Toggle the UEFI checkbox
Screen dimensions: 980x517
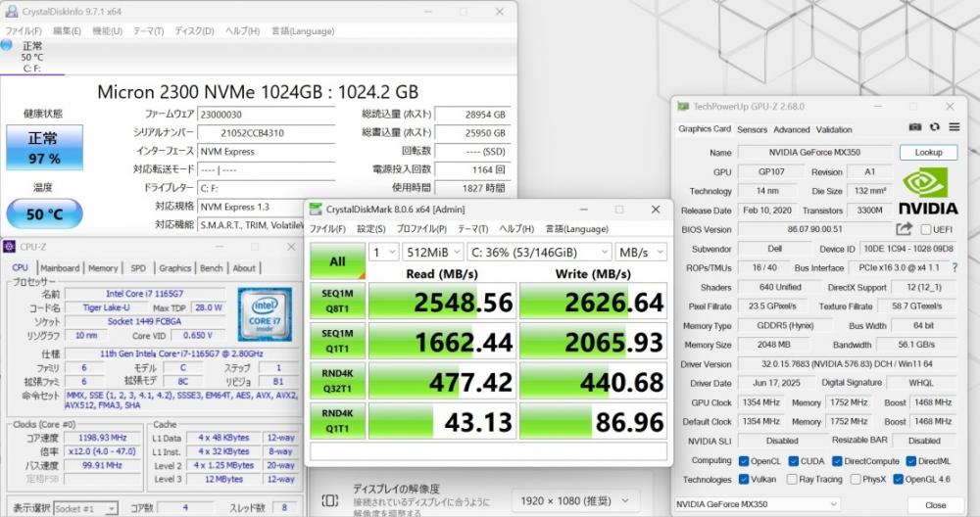coord(924,229)
